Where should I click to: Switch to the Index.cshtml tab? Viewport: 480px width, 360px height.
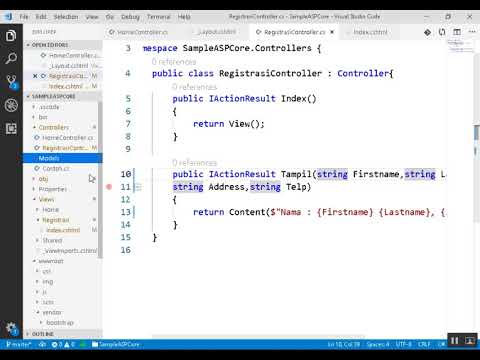[x=370, y=32]
